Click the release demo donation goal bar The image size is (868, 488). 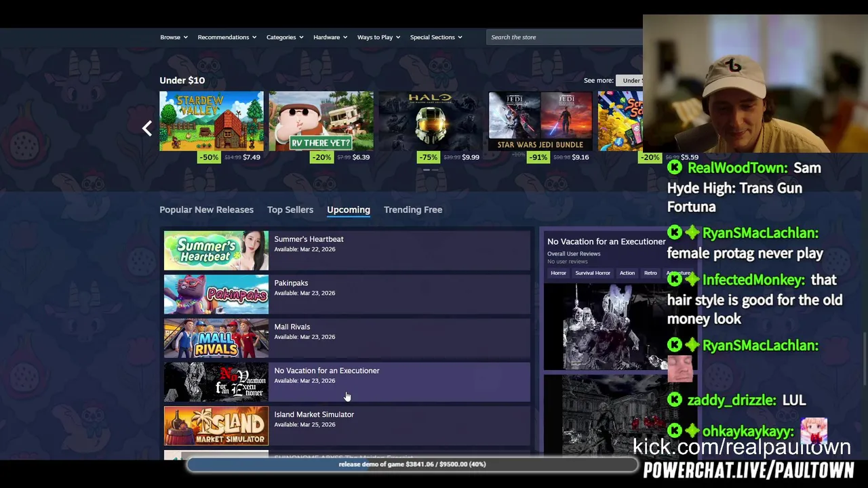click(412, 464)
